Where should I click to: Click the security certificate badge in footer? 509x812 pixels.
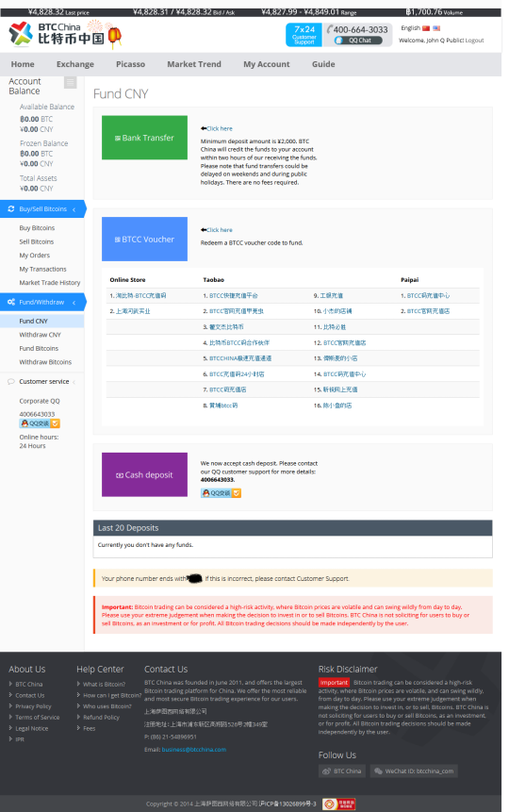[x=338, y=804]
